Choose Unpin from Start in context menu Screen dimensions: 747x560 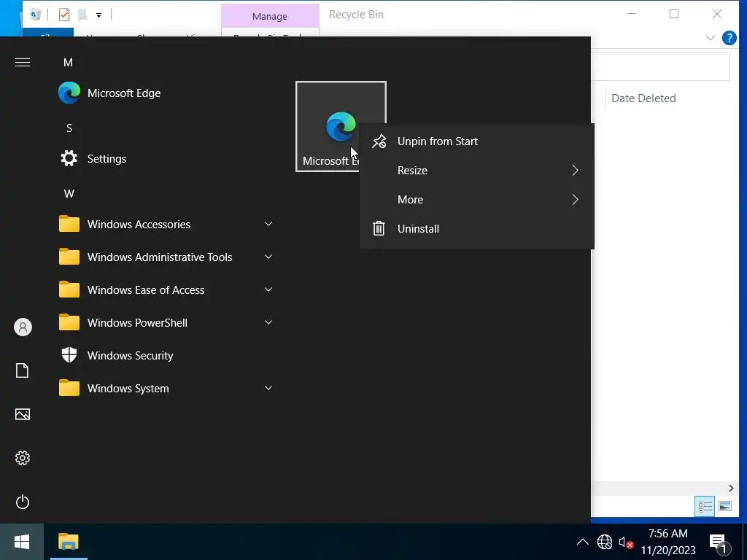coord(477,141)
